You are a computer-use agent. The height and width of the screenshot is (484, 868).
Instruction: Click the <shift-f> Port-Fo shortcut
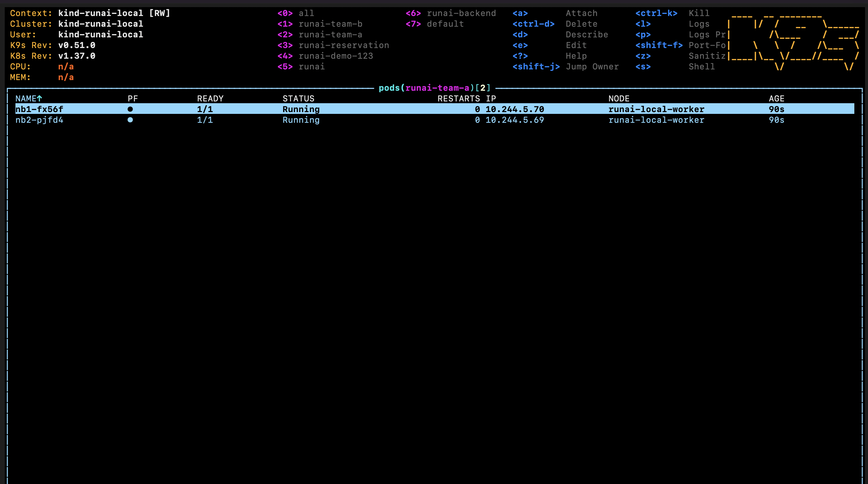pyautogui.click(x=680, y=45)
